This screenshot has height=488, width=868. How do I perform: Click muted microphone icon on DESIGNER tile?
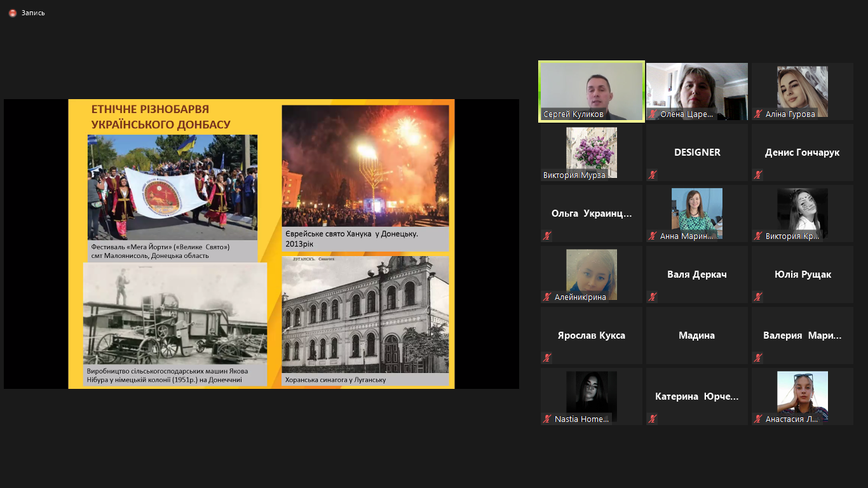pos(653,175)
